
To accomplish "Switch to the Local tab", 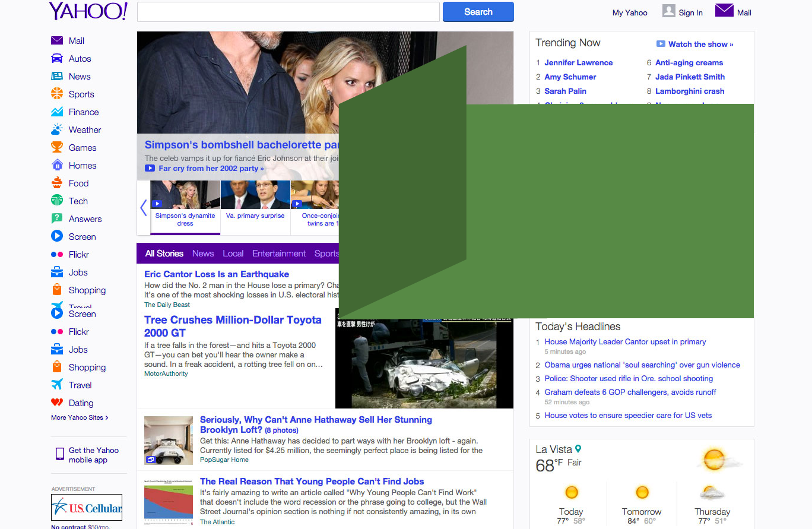I will 233,254.
